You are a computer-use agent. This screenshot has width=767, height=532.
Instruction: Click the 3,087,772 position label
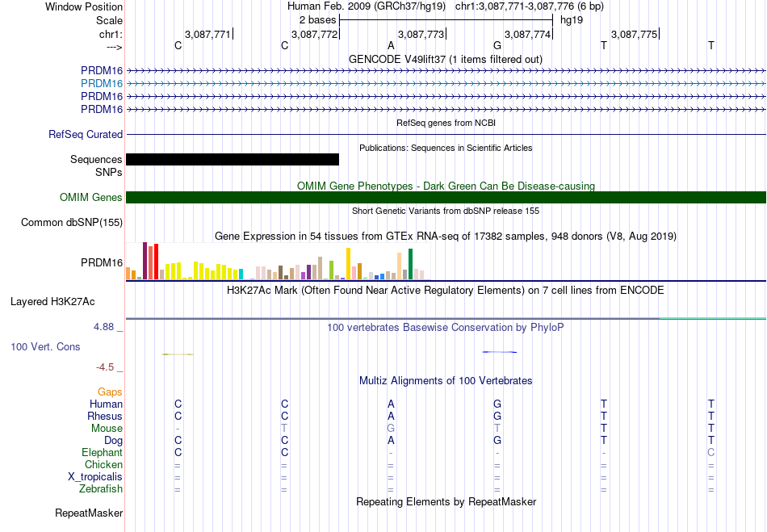tap(314, 34)
